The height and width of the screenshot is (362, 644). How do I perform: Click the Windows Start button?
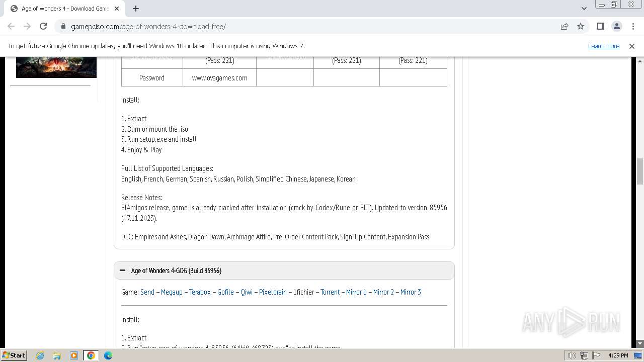pos(14,355)
